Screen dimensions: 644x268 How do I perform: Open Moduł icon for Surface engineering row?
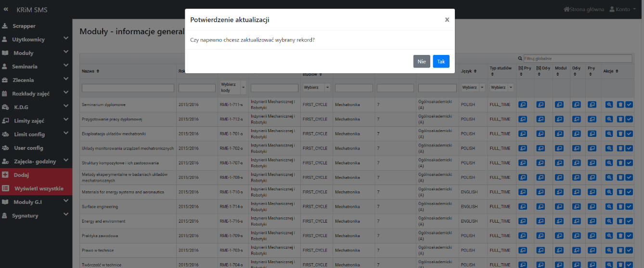(559, 206)
